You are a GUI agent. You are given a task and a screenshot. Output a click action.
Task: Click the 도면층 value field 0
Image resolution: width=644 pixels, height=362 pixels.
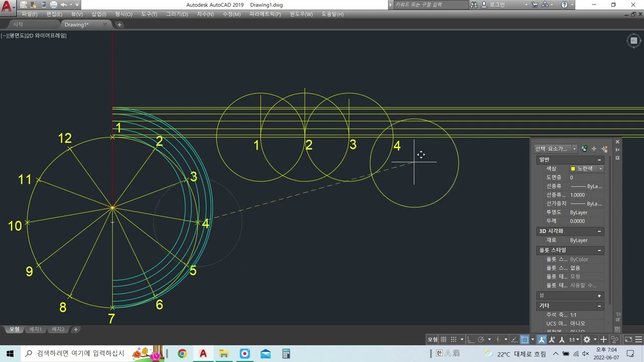586,177
